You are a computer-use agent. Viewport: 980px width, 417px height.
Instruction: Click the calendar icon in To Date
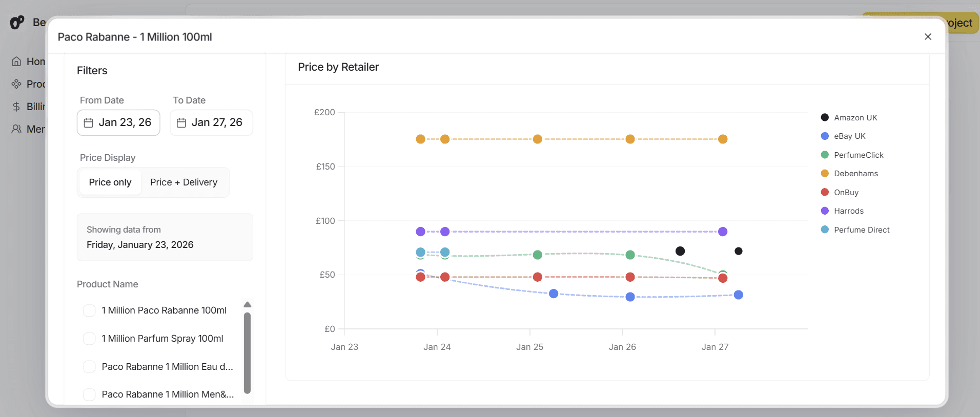(x=181, y=123)
